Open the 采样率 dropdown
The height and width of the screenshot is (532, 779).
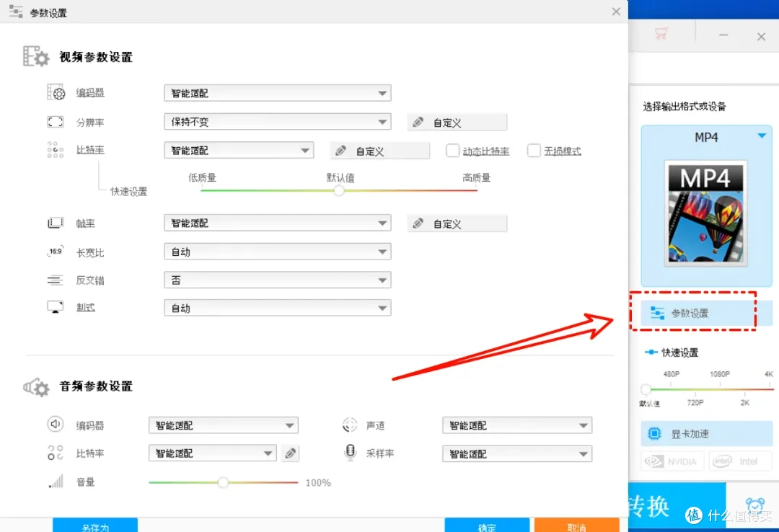pyautogui.click(x=517, y=453)
